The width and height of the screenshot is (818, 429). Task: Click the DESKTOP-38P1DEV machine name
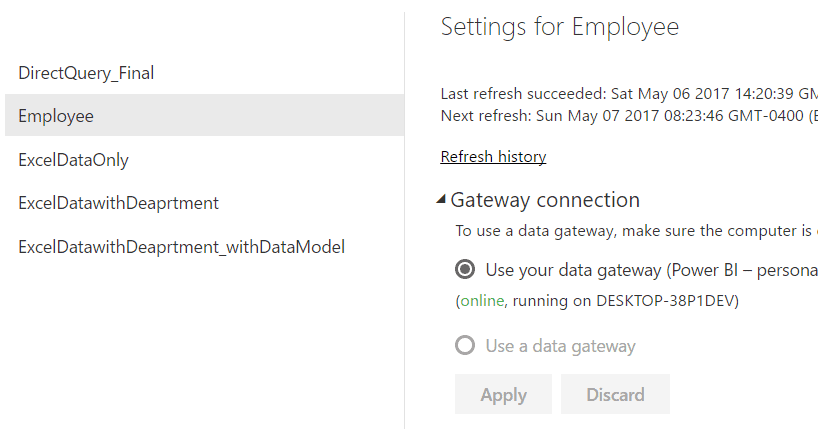click(x=665, y=301)
